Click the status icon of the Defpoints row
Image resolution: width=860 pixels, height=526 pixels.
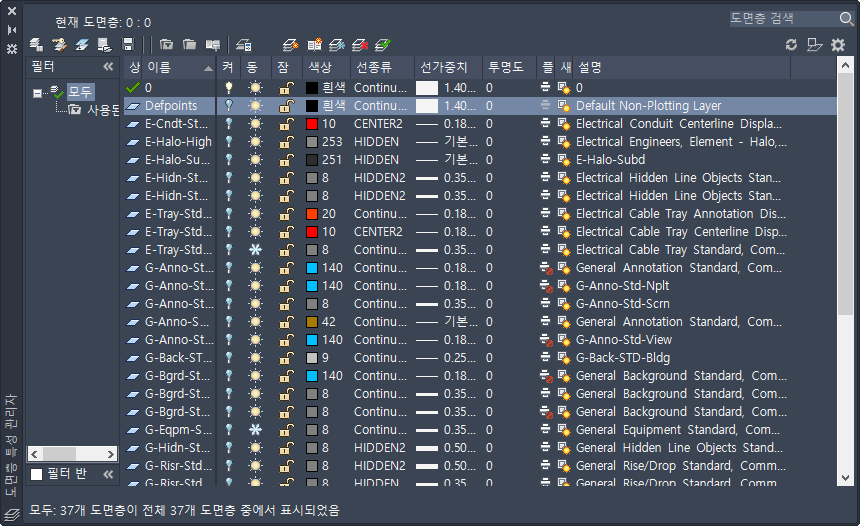coord(133,106)
